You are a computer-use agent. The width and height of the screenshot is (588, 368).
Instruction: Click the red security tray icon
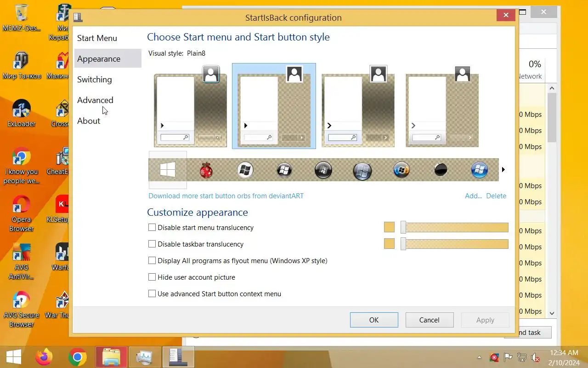pos(494,357)
